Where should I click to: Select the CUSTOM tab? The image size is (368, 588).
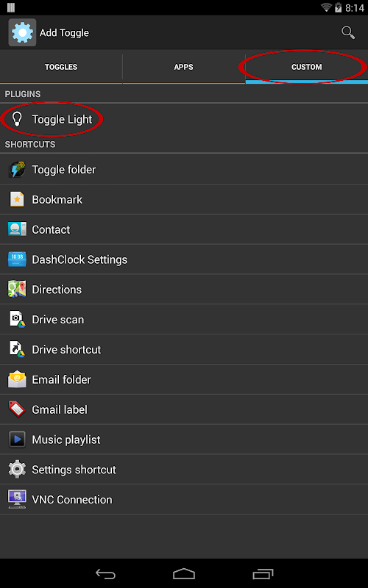[x=307, y=67]
